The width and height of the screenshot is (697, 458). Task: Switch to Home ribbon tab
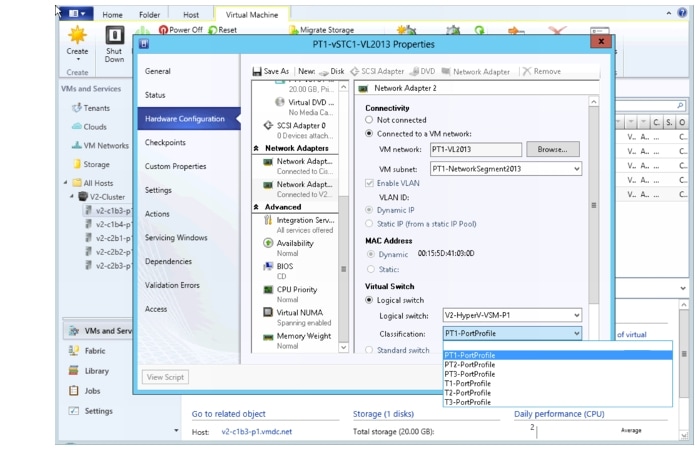pos(112,15)
